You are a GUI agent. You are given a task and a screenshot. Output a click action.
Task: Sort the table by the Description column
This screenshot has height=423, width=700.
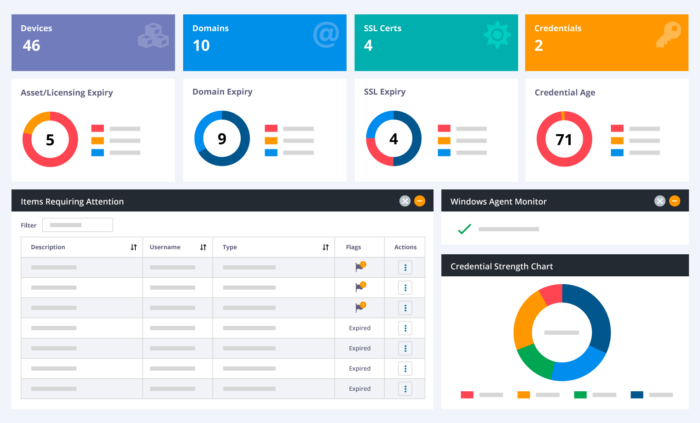coord(133,247)
